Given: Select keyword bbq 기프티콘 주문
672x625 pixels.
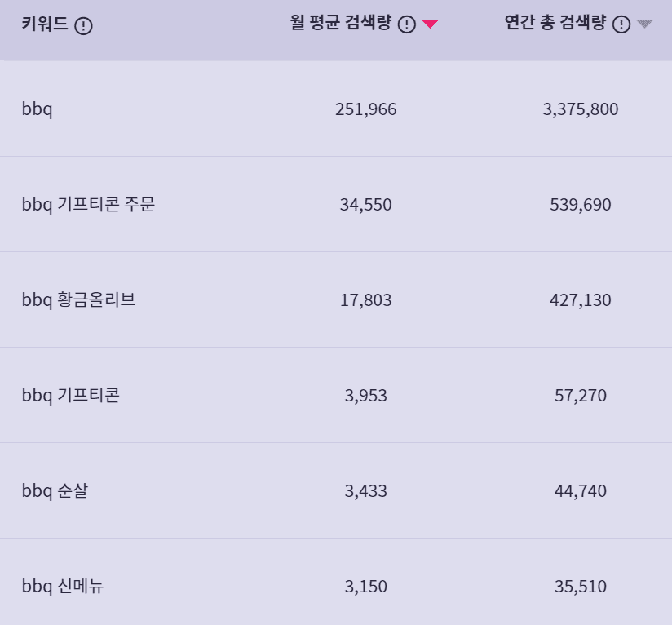Looking at the screenshot, I should point(88,205).
